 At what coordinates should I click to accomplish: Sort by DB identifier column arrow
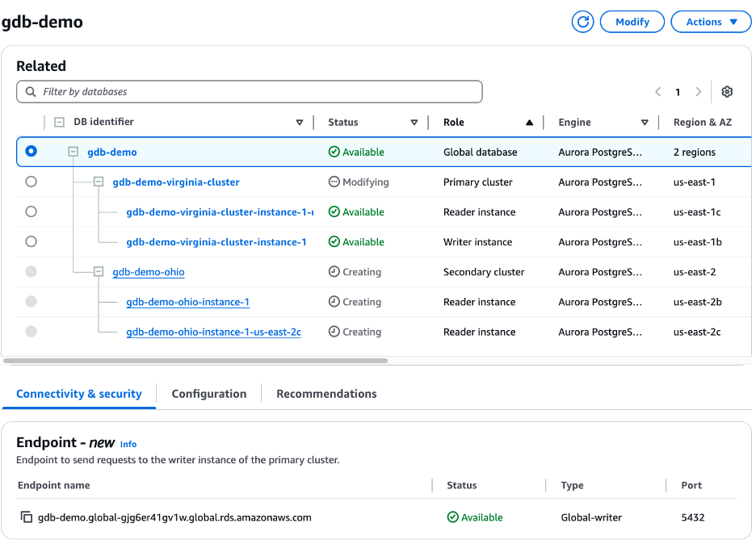point(300,123)
